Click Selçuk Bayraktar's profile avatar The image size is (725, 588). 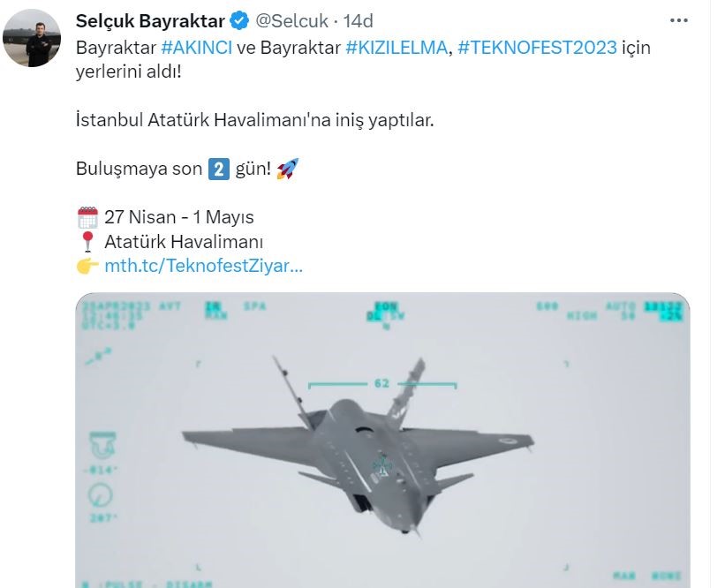point(32,38)
